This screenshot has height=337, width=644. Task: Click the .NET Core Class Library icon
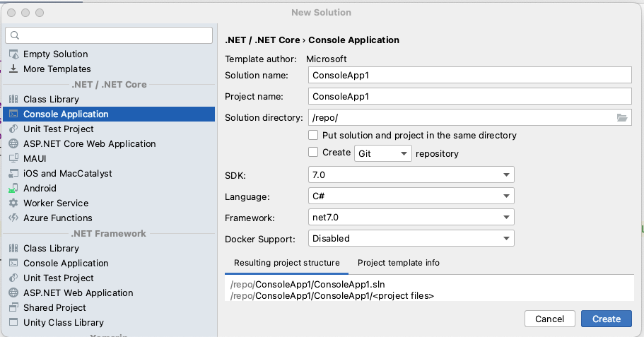[x=13, y=99]
